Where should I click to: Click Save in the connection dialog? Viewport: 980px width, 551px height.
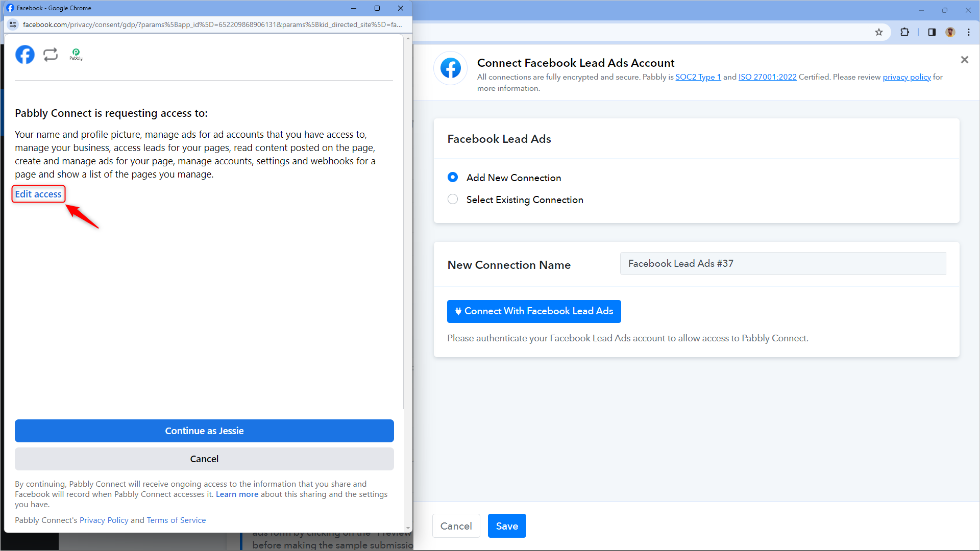[507, 526]
